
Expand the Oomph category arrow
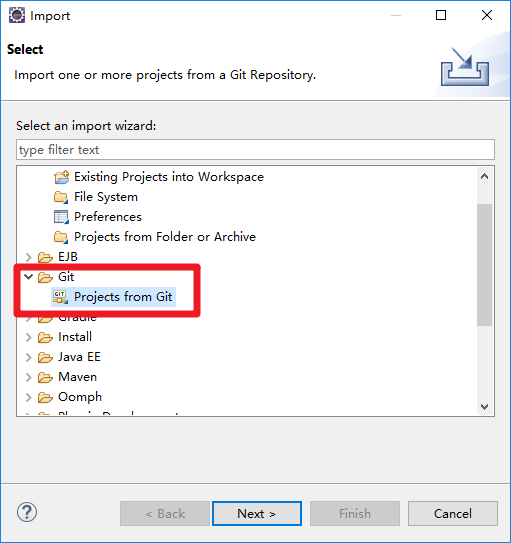(28, 398)
